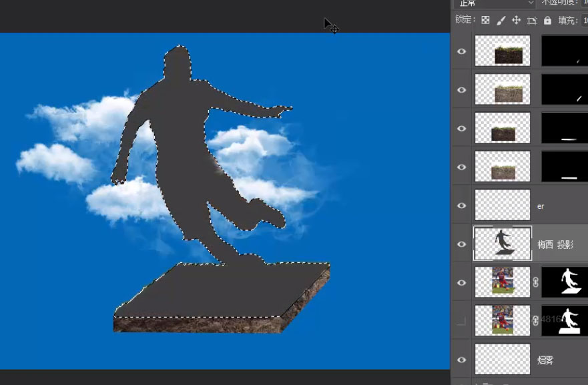Select the 烟雾 layer name
This screenshot has width=588, height=385.
(546, 360)
